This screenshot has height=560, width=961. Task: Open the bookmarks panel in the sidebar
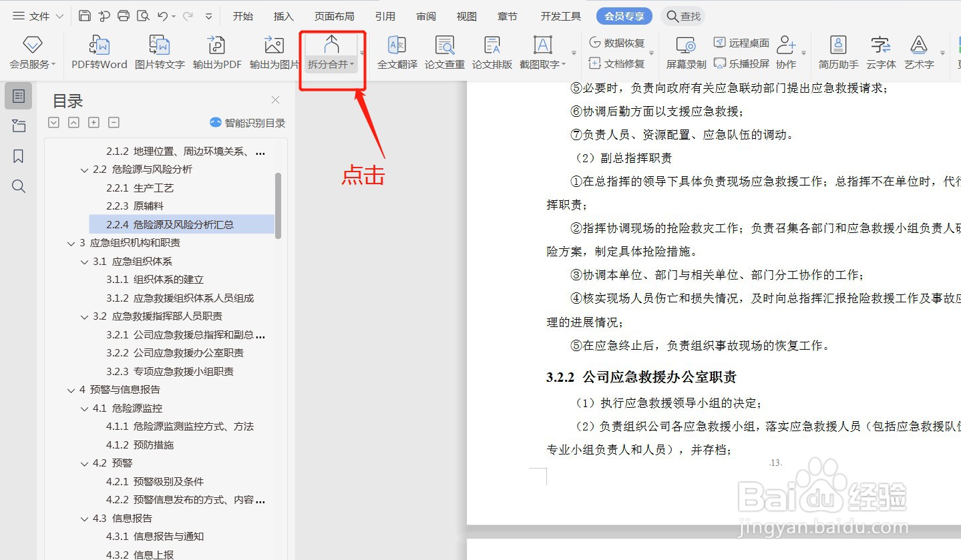point(18,156)
